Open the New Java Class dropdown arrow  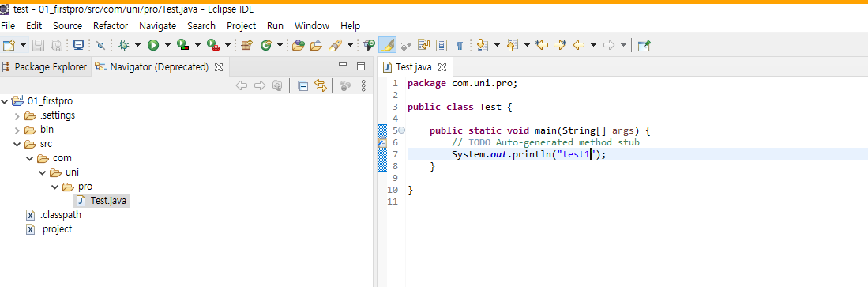280,45
